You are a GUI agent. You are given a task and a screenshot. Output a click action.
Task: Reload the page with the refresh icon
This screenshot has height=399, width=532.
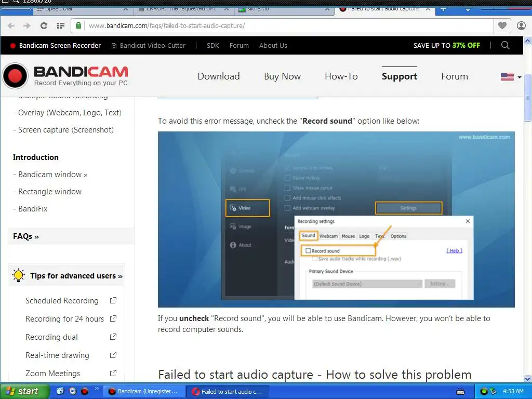click(x=44, y=26)
